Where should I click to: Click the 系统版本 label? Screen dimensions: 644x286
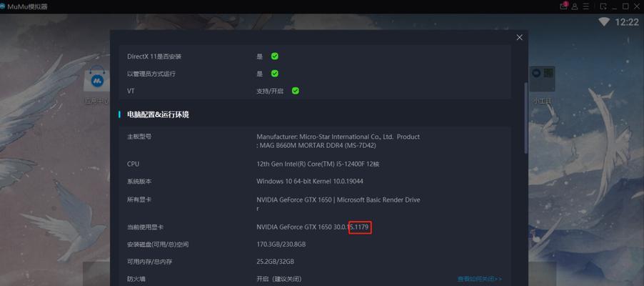click(139, 181)
